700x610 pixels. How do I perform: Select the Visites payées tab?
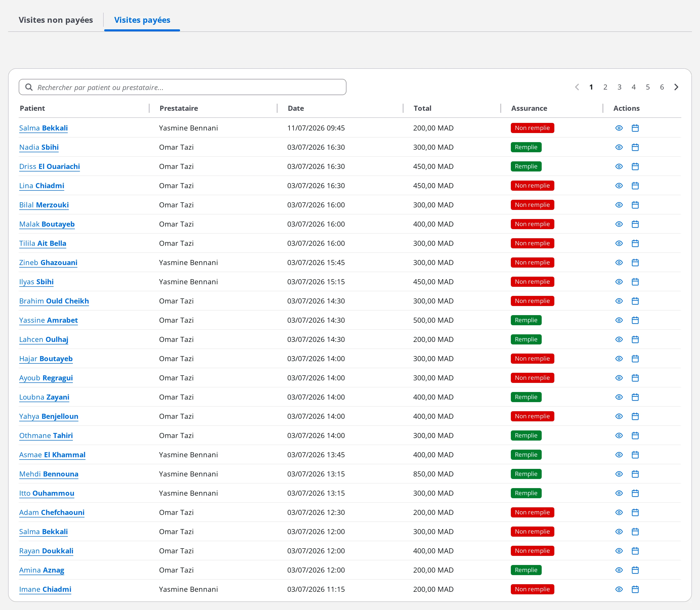click(x=142, y=20)
